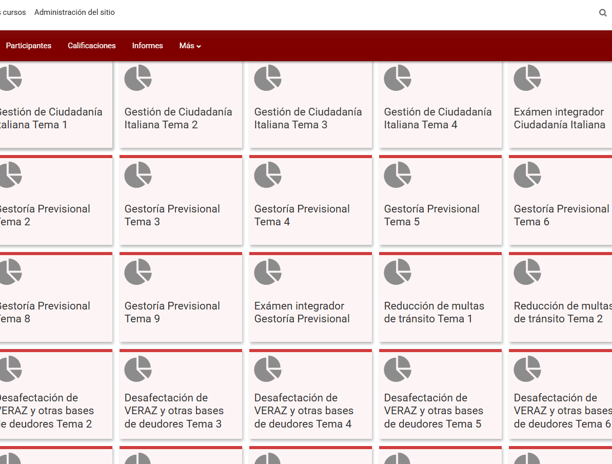Click pie chart icon of Gestoría Previsional Tema 3
The image size is (612, 464).
(138, 175)
